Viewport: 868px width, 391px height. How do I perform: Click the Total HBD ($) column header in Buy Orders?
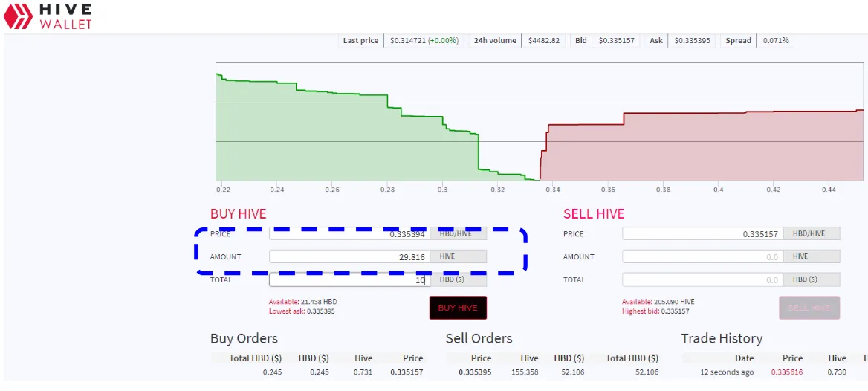(255, 358)
